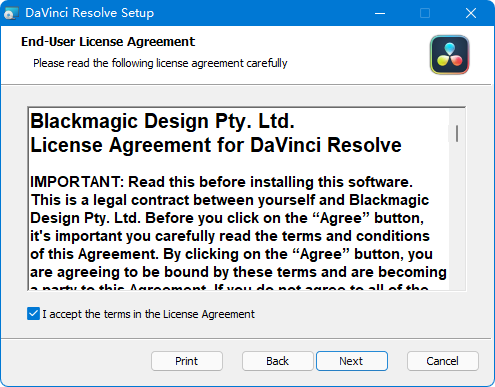Cancel the DaVinci Resolve setup
This screenshot has height=387, width=495.
click(443, 361)
